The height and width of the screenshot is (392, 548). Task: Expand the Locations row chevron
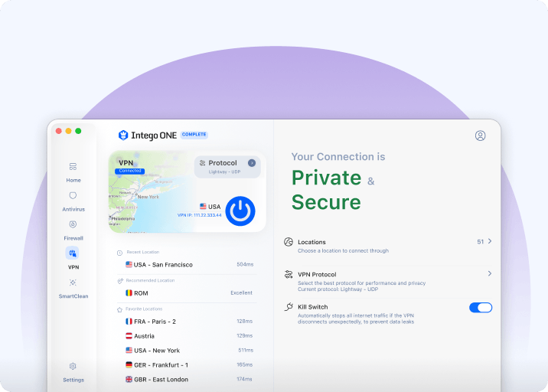pos(490,241)
